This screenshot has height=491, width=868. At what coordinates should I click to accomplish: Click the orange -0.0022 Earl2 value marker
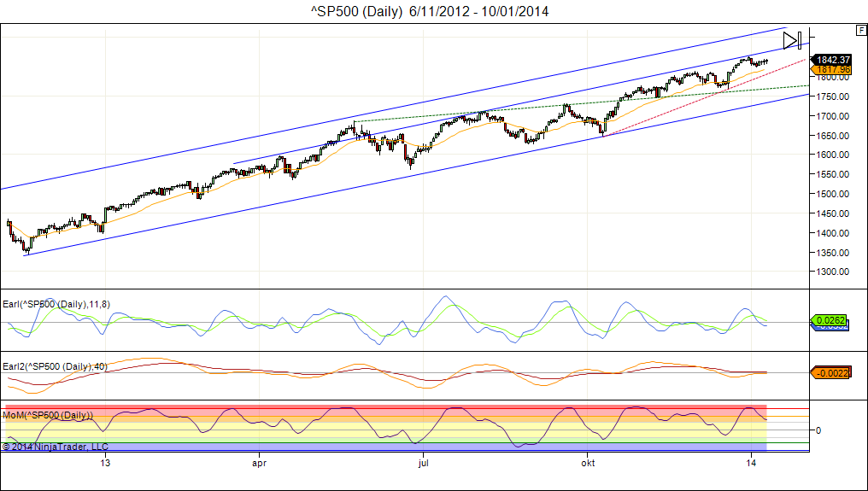coord(830,372)
